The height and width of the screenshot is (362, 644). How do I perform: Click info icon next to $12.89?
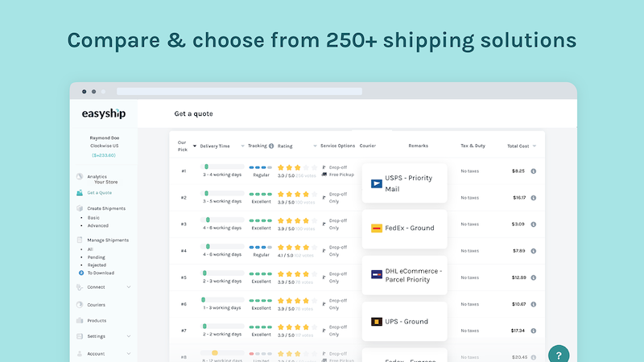click(x=534, y=278)
